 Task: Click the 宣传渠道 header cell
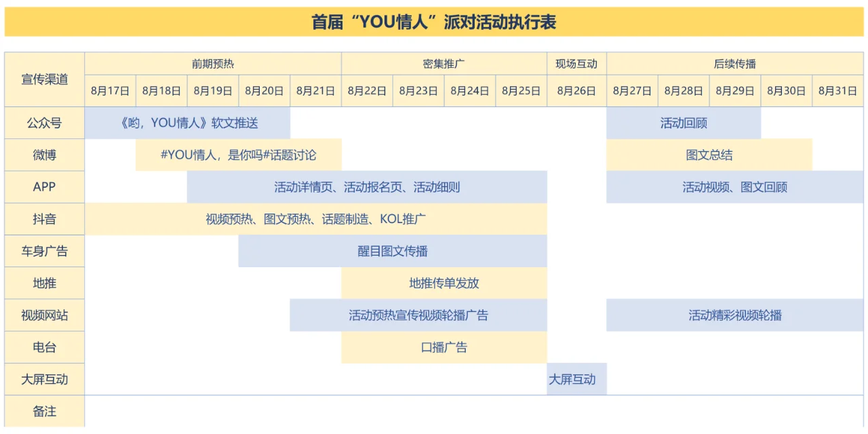(x=45, y=79)
